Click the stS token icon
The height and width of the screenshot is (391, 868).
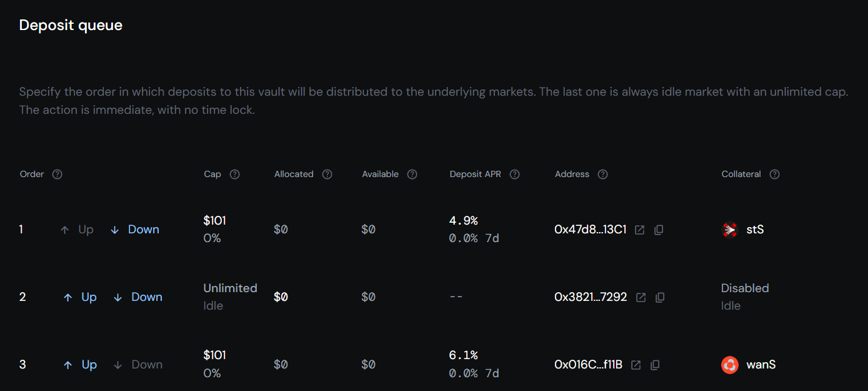pos(729,230)
